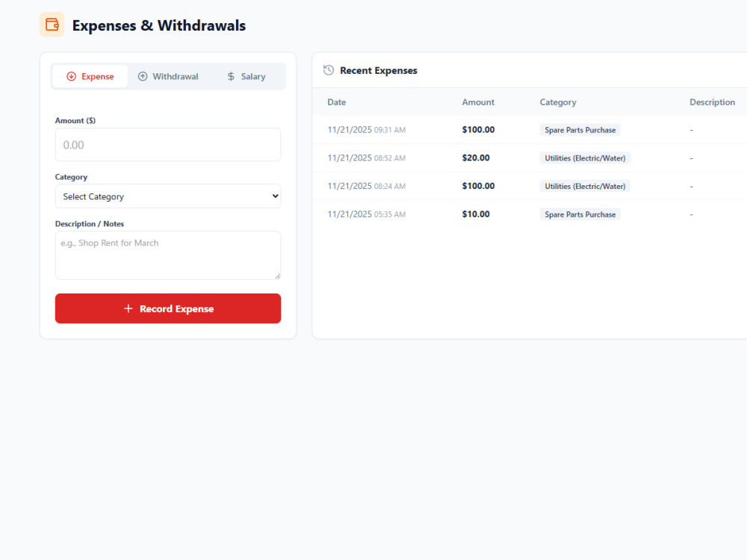
Task: Click the up-arrow circle icon in the Withdrawal tab
Action: (143, 76)
